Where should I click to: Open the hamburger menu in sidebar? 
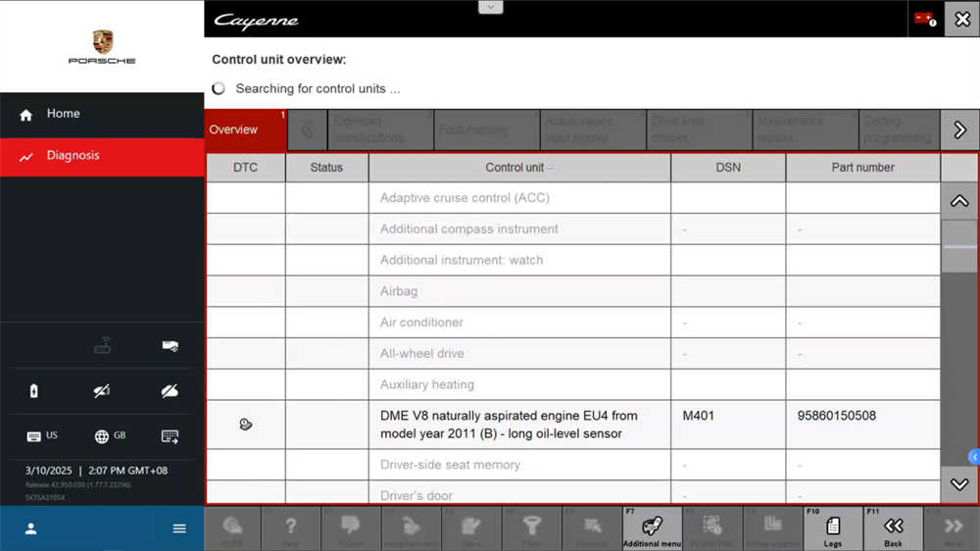179,528
